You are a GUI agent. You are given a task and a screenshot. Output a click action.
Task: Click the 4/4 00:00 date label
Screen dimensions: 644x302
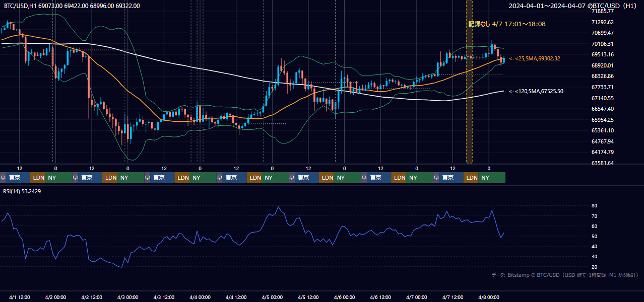point(200,297)
